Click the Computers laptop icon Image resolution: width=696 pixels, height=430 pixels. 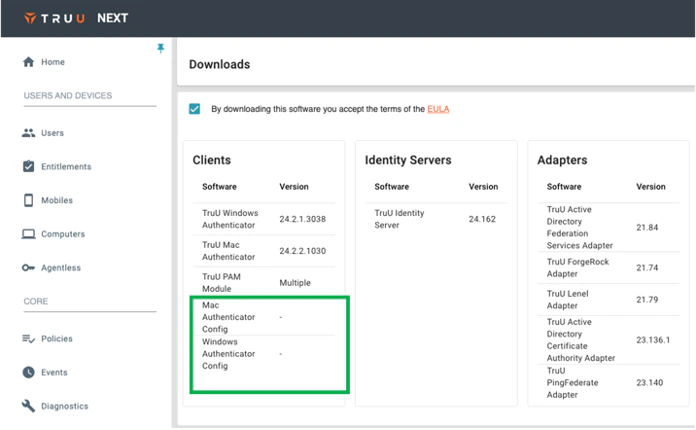click(x=28, y=234)
